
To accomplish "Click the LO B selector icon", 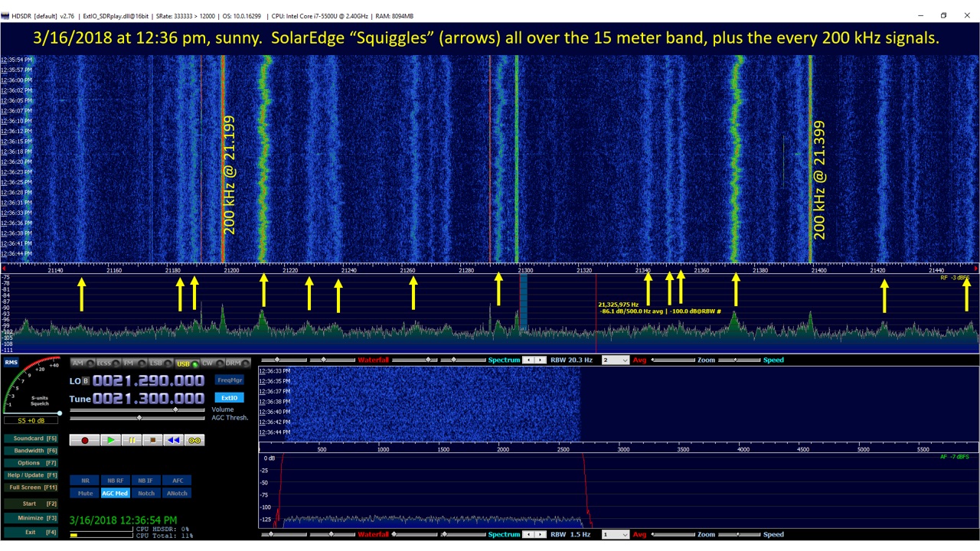I will [85, 380].
